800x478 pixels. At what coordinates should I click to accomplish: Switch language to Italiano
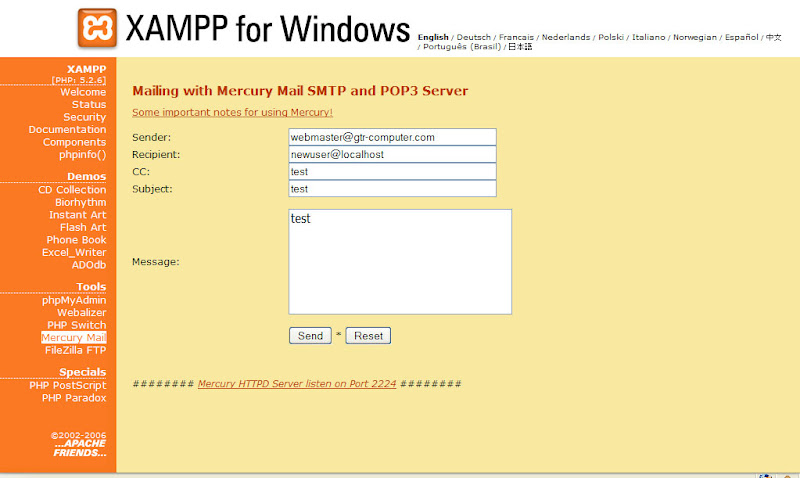click(648, 37)
